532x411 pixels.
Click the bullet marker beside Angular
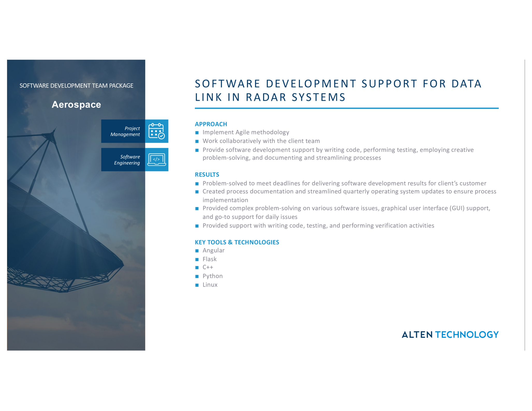tap(197, 251)
